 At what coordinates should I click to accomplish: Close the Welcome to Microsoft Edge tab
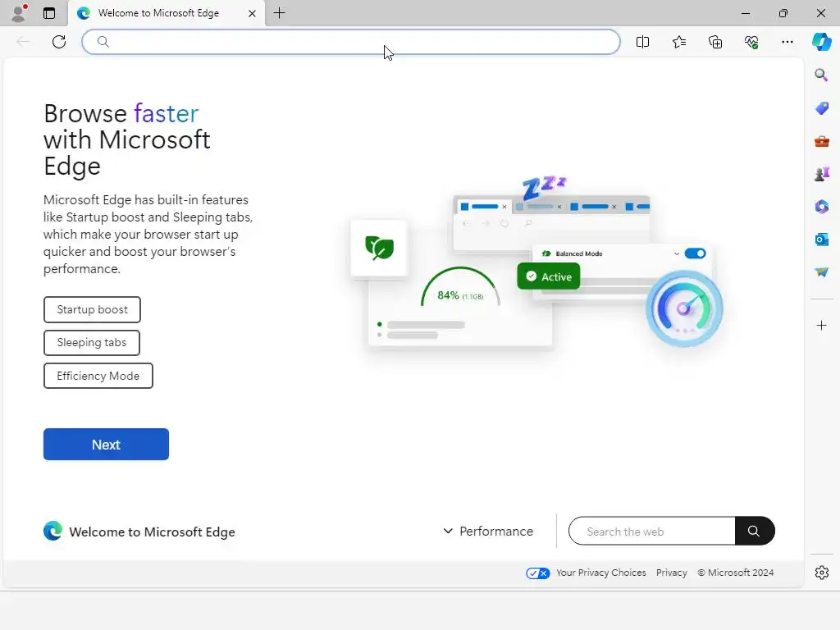(252, 13)
